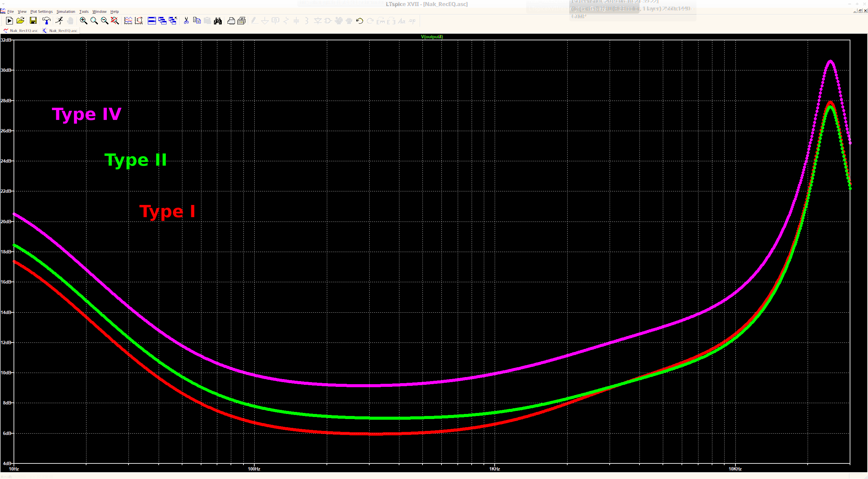Open the Control Panel hammer icon
Image resolution: width=868 pixels, height=479 pixels.
click(x=46, y=21)
